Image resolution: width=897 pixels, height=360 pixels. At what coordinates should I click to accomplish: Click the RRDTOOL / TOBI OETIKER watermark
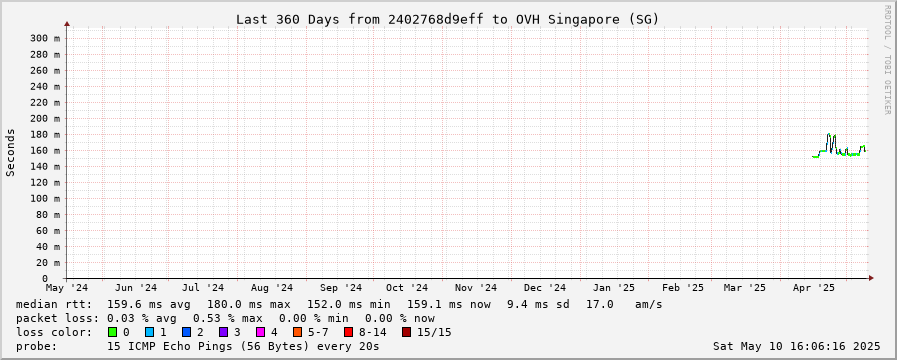click(888, 59)
